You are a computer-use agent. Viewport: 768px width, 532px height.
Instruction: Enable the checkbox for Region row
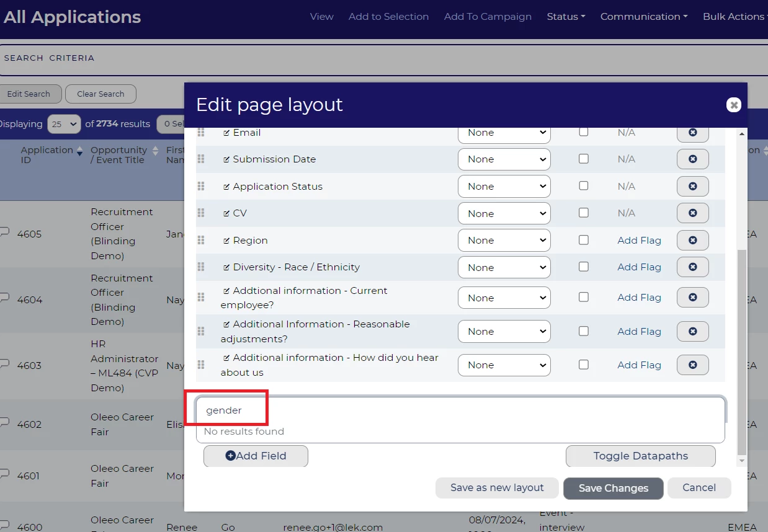tap(583, 240)
